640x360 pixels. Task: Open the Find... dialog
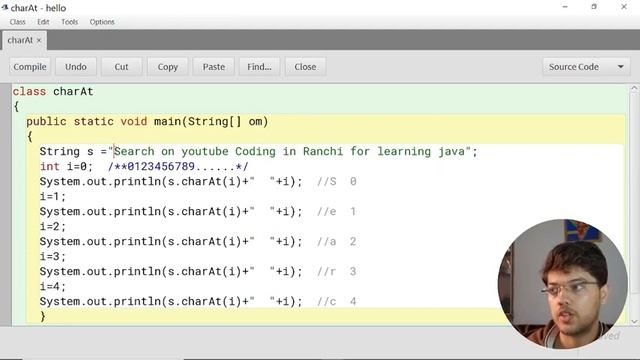coord(259,67)
